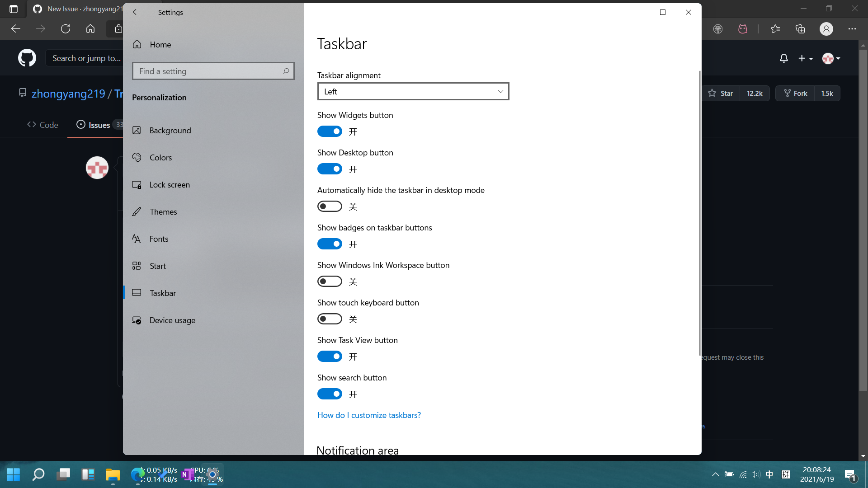Open Fonts settings page
Image resolution: width=868 pixels, height=488 pixels.
213,239
